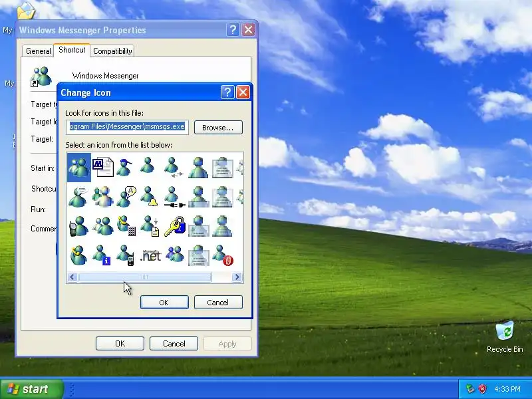Close the Windows Messenger Properties window
This screenshot has height=399, width=532.
[248, 30]
